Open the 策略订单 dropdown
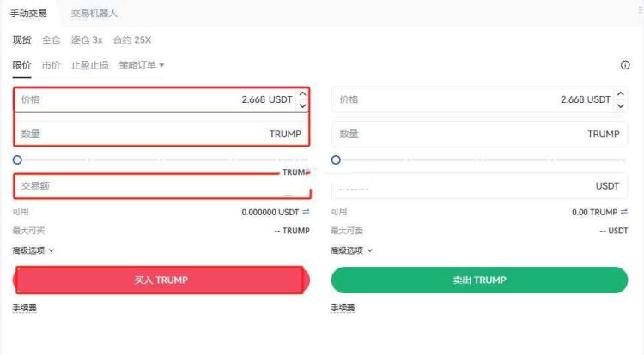This screenshot has width=644, height=355. click(142, 65)
